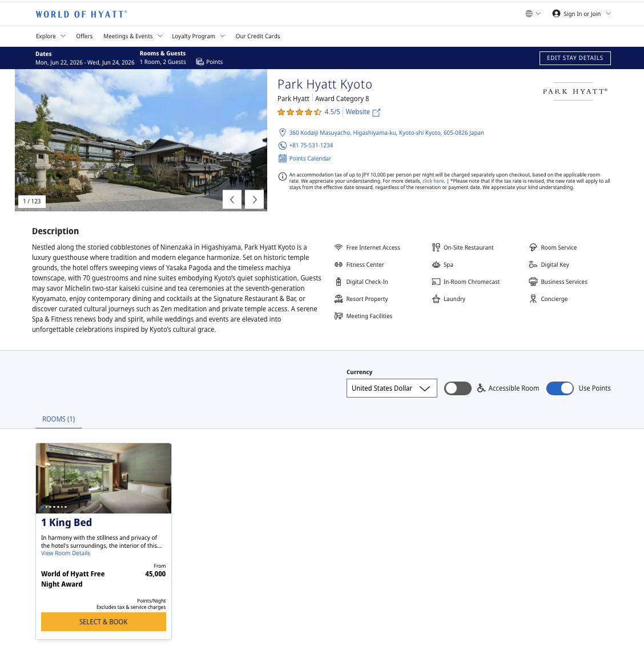Click the 1 King Bed room photo
Screen dimensions: 644x650
103,479
